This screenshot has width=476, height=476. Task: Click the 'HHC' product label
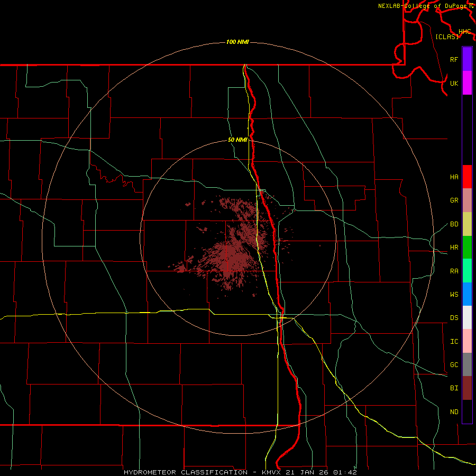click(464, 31)
